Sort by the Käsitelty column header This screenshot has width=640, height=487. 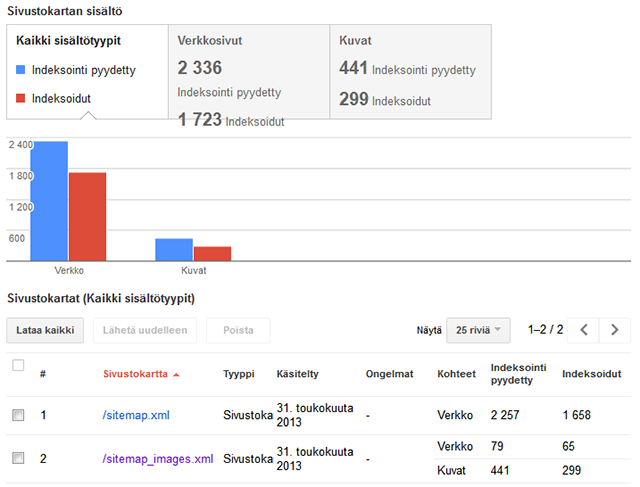pos(297,374)
